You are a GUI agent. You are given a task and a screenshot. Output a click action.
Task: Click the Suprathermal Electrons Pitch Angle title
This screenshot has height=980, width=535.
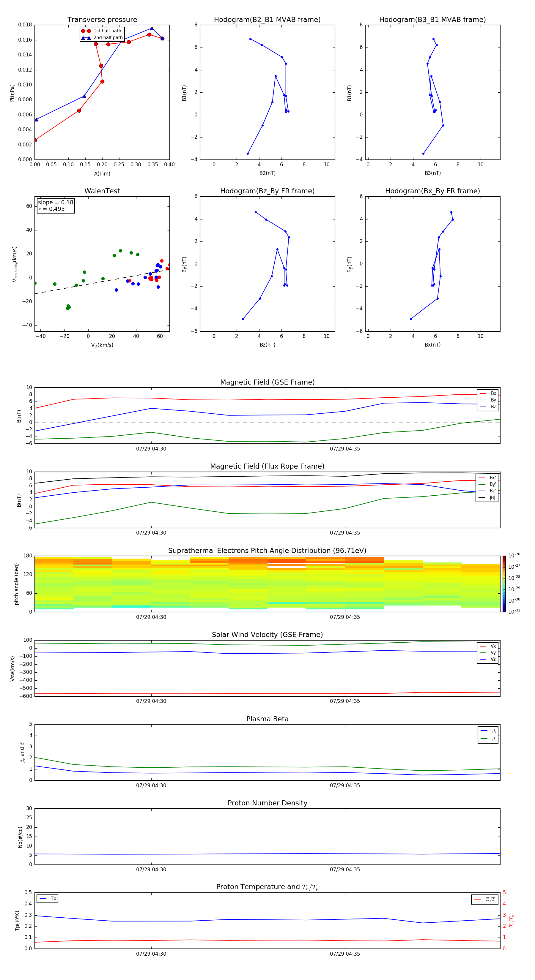pyautogui.click(x=267, y=551)
